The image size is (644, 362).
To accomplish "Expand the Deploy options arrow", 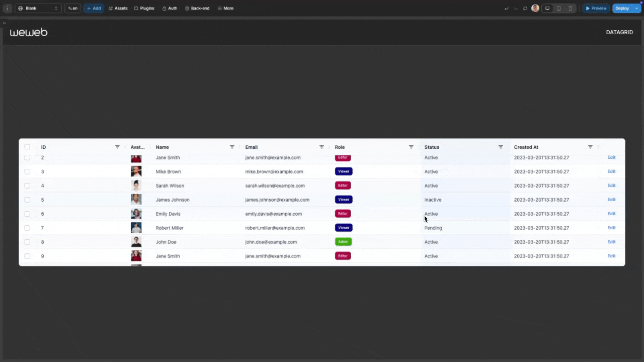I will click(x=637, y=9).
